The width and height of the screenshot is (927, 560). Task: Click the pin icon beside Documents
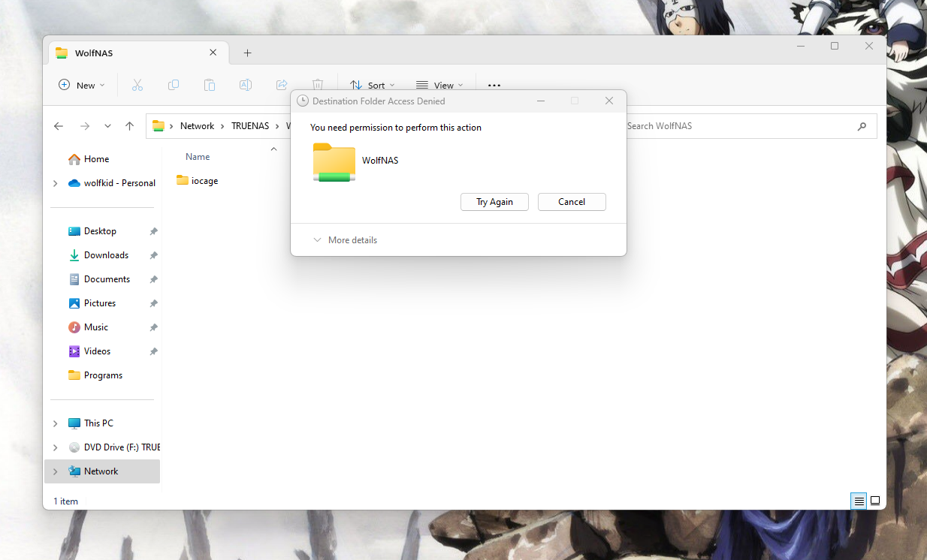click(x=153, y=279)
